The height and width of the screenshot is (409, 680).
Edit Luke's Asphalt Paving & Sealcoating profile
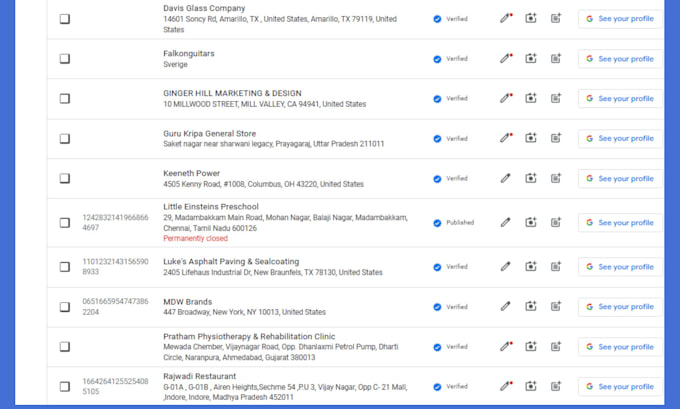[x=505, y=266]
